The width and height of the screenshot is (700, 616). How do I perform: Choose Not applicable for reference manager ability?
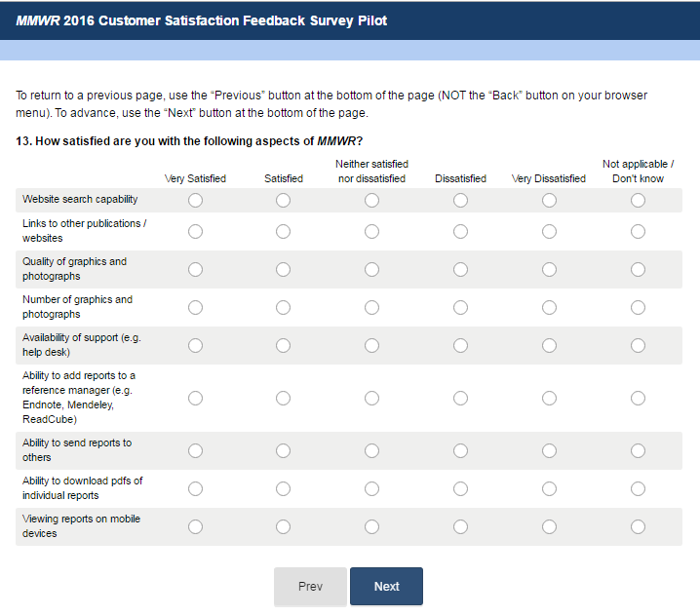(638, 398)
